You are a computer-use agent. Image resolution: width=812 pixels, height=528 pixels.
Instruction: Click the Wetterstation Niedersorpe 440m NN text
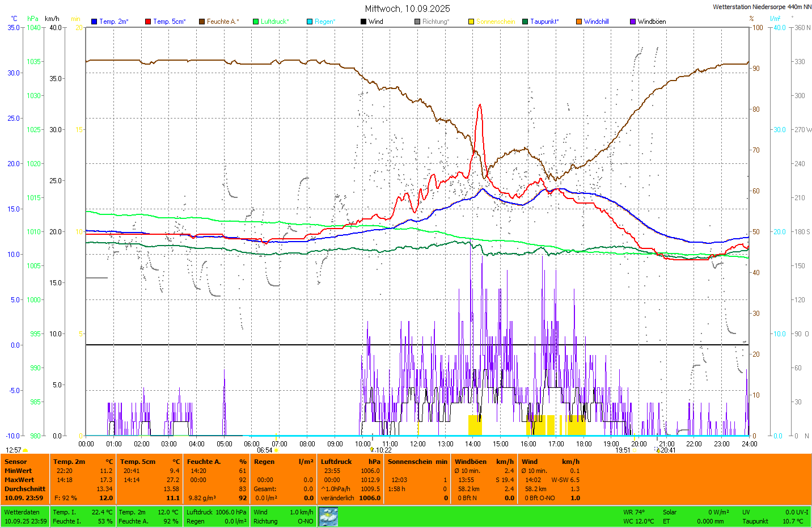762,7
